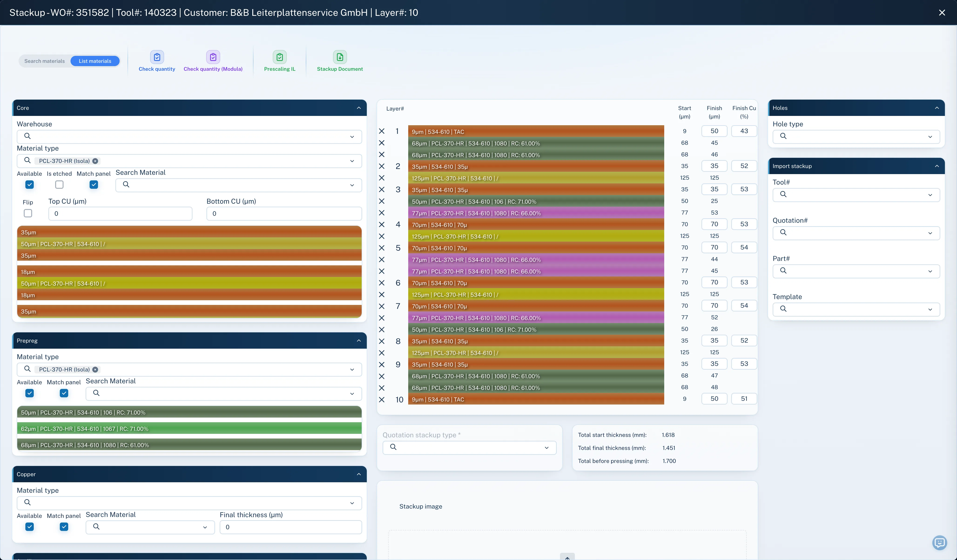Switch to Search materials tab

(44, 61)
